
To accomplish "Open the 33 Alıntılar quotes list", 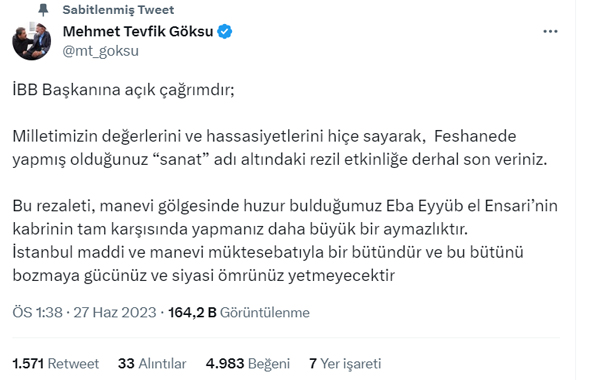I will (152, 364).
